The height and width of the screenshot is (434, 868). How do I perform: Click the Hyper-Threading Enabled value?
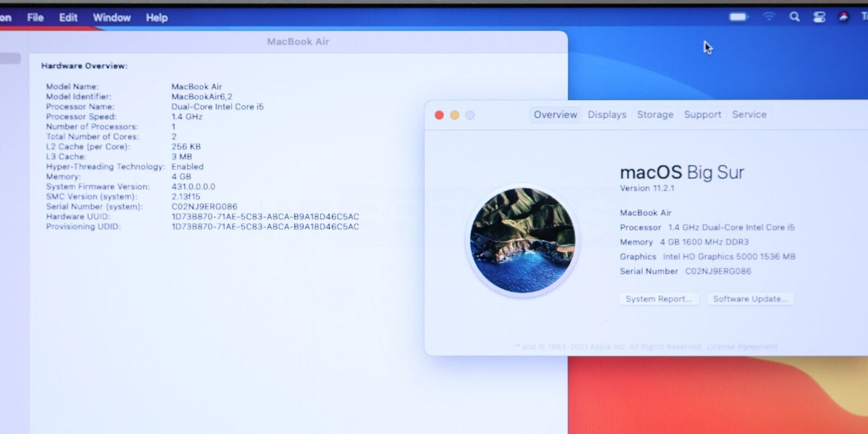click(x=188, y=167)
